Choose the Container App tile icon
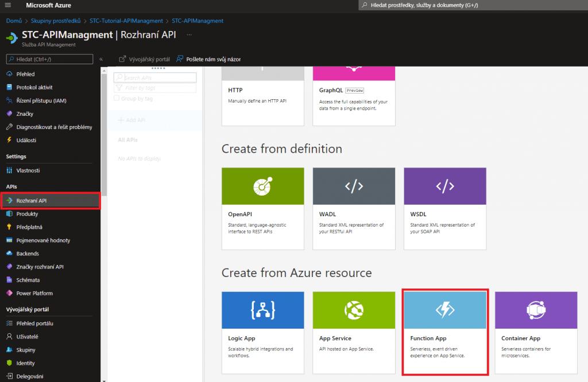Image resolution: width=588 pixels, height=382 pixels. tap(536, 310)
